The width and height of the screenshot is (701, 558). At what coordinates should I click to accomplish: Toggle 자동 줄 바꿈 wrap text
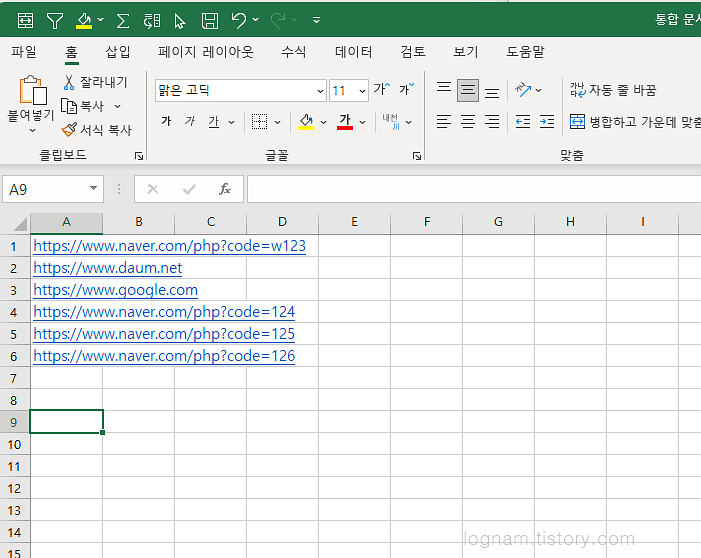[x=613, y=90]
